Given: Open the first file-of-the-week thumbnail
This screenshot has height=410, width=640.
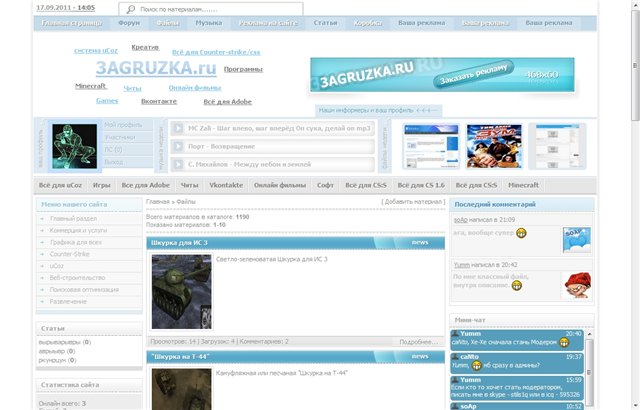Looking at the screenshot, I should tap(431, 146).
